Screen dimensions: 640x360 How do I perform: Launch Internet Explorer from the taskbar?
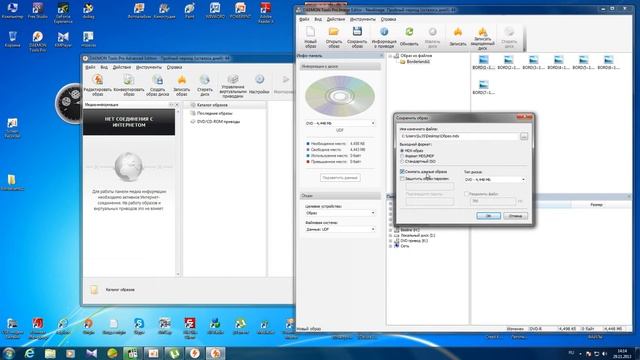(29, 353)
